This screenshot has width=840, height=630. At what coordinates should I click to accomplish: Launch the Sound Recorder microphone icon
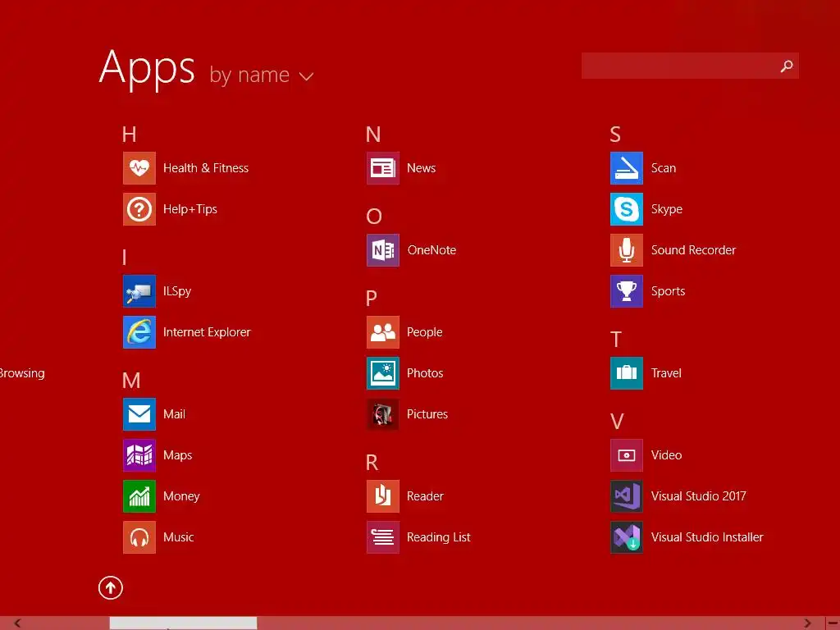627,250
